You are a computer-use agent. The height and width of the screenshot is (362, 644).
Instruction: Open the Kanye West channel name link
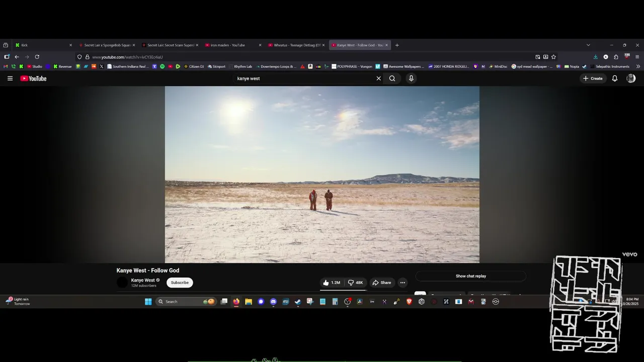click(x=143, y=280)
